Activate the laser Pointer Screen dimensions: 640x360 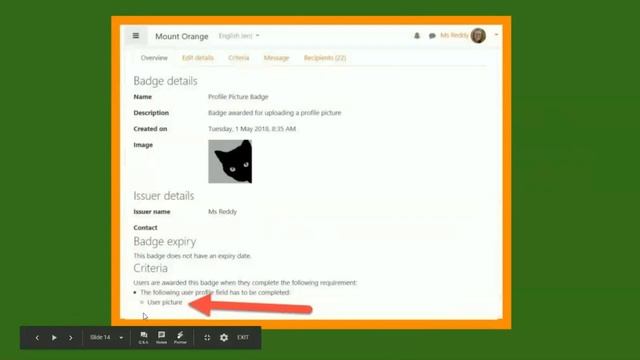[180, 338]
